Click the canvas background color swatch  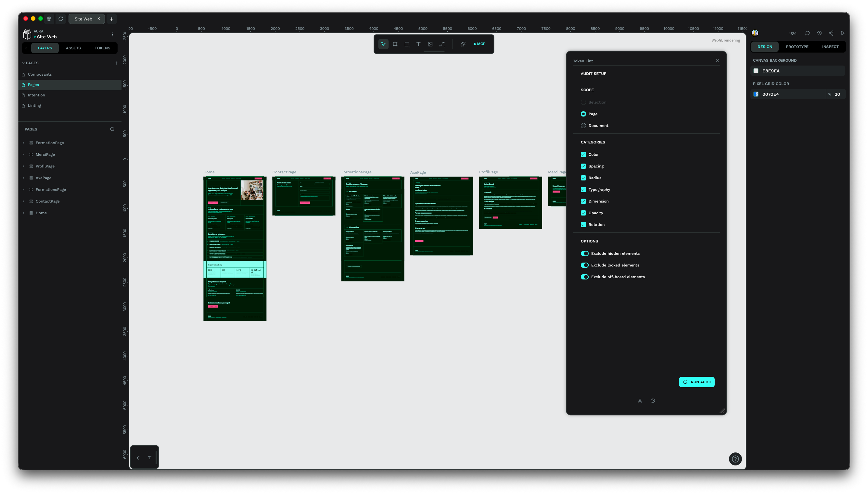[x=756, y=71]
